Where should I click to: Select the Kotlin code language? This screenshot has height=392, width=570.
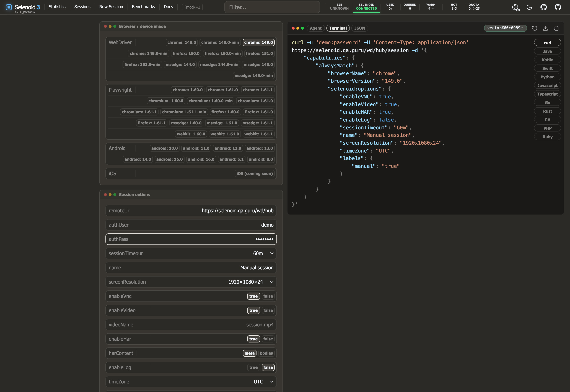coord(547,60)
